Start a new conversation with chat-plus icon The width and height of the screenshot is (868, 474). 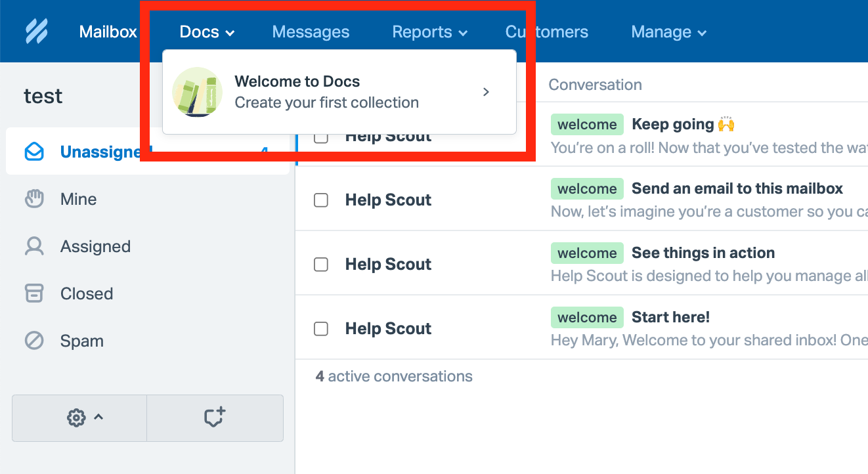click(x=215, y=418)
